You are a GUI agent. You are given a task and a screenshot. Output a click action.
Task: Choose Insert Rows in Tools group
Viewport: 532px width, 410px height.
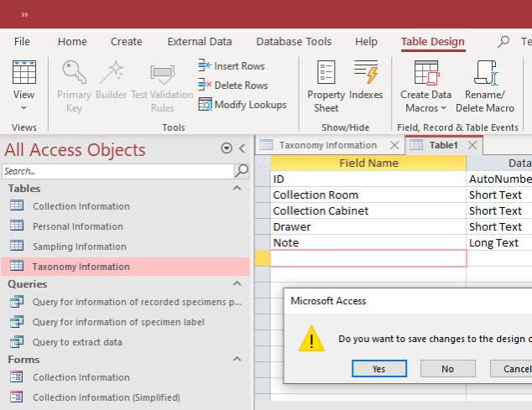[232, 65]
